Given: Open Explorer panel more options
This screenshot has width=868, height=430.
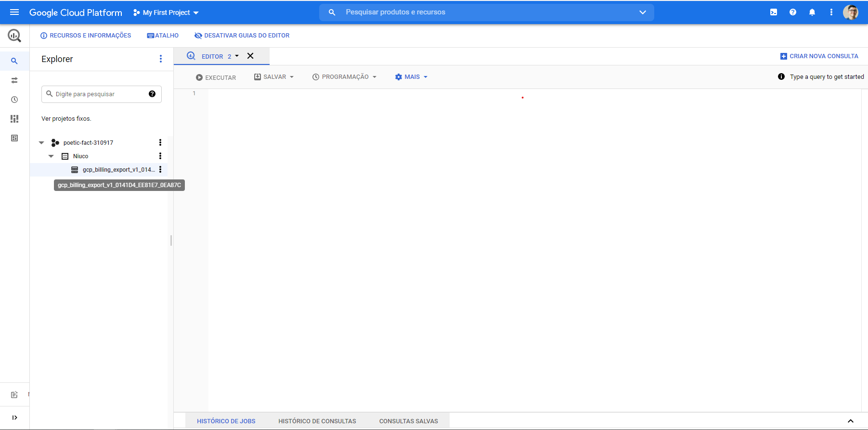Looking at the screenshot, I should (161, 59).
